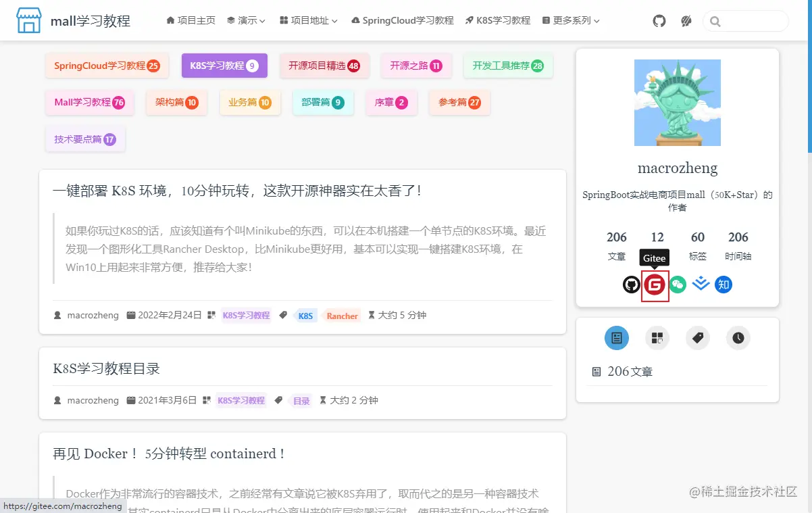Focus the navbar search box
Image resolution: width=812 pixels, height=513 pixels.
(x=746, y=21)
